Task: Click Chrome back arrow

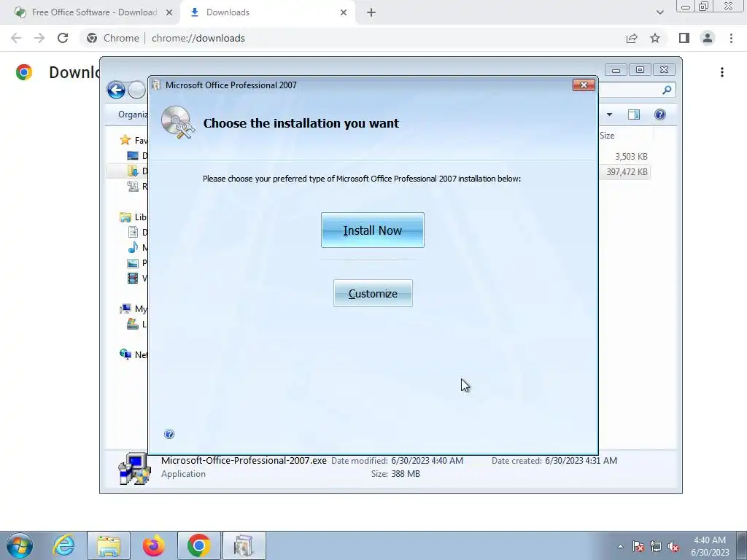Action: pos(16,38)
